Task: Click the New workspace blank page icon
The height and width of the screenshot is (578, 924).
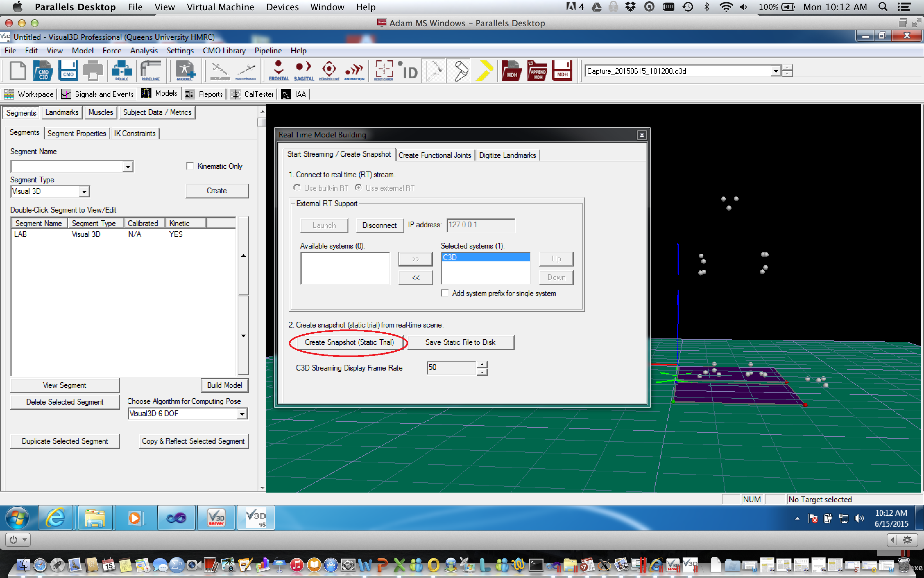Action: [18, 71]
